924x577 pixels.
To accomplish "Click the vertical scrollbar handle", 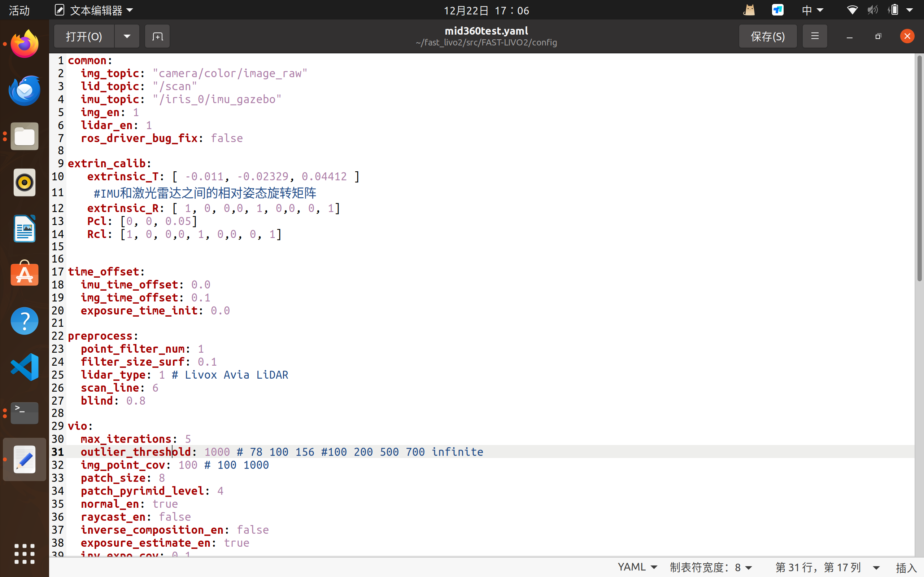I will [919, 168].
